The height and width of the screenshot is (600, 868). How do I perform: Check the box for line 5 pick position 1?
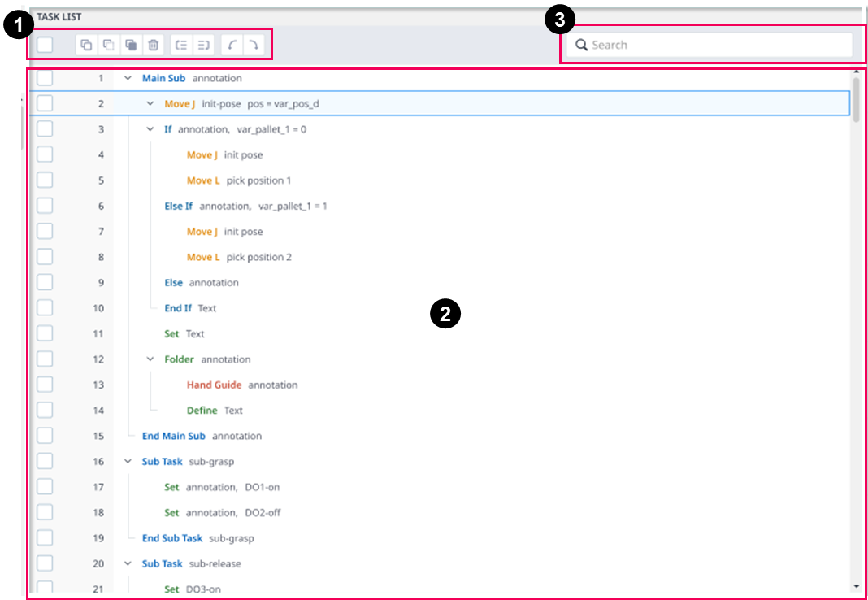pyautogui.click(x=44, y=180)
